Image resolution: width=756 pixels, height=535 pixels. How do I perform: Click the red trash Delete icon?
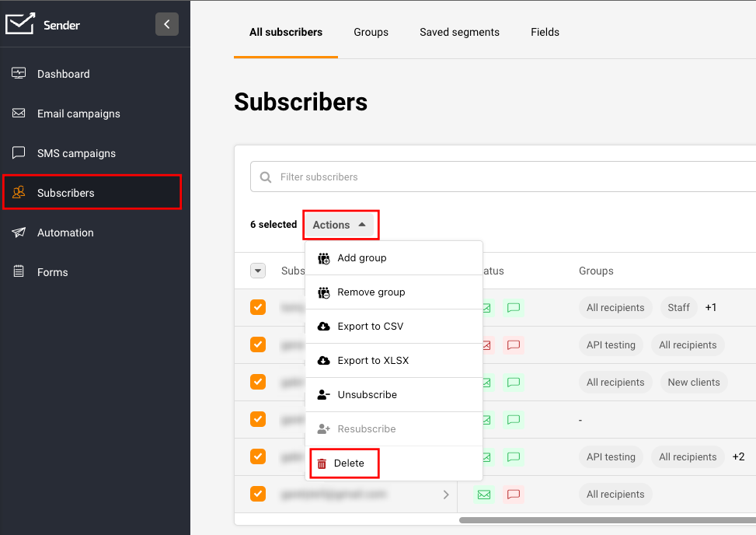point(322,463)
